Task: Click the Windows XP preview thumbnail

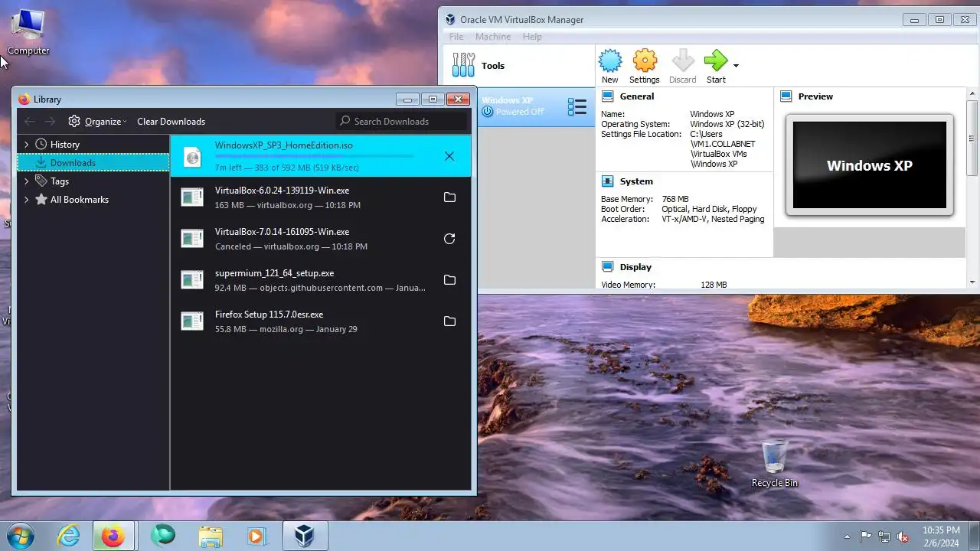Action: point(870,165)
